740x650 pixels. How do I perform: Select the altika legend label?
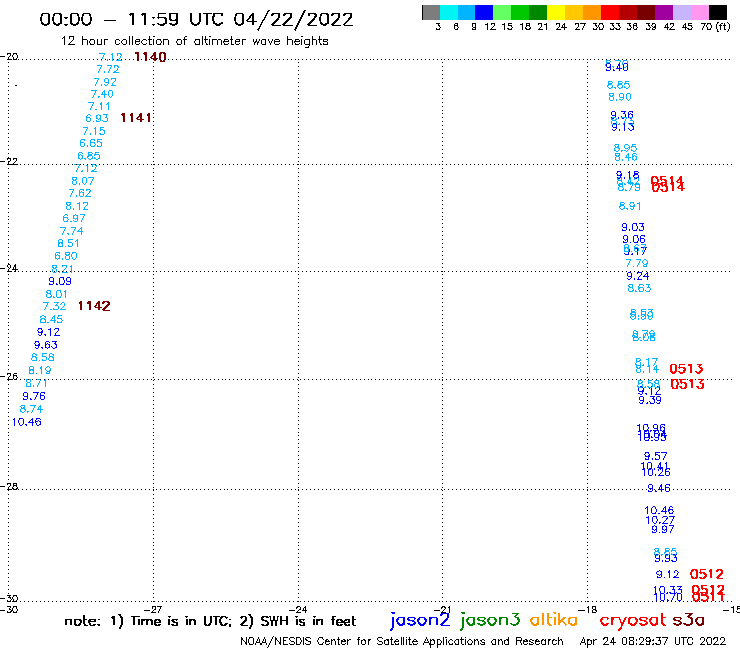554,620
